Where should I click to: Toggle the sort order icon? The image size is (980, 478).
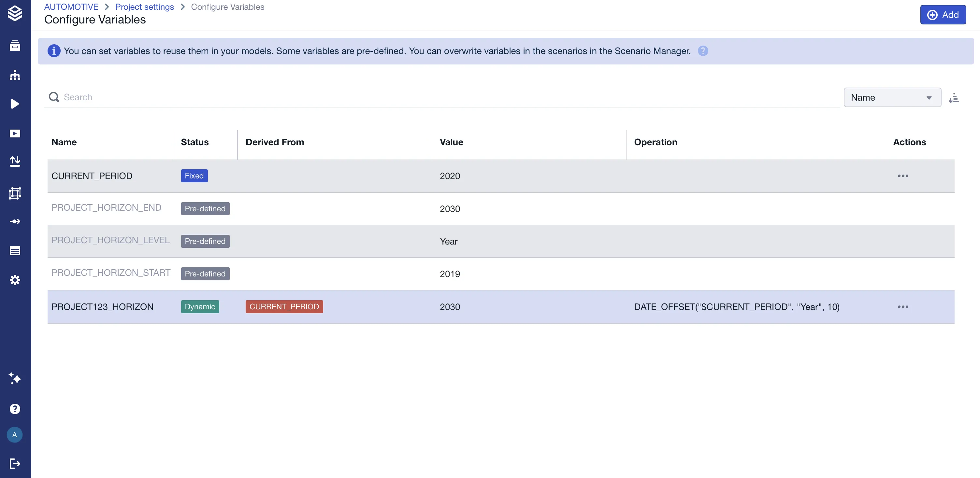coord(953,98)
